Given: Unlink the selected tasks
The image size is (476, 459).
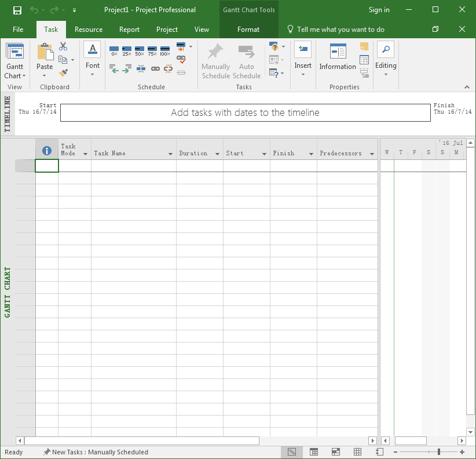Looking at the screenshot, I should pos(168,69).
